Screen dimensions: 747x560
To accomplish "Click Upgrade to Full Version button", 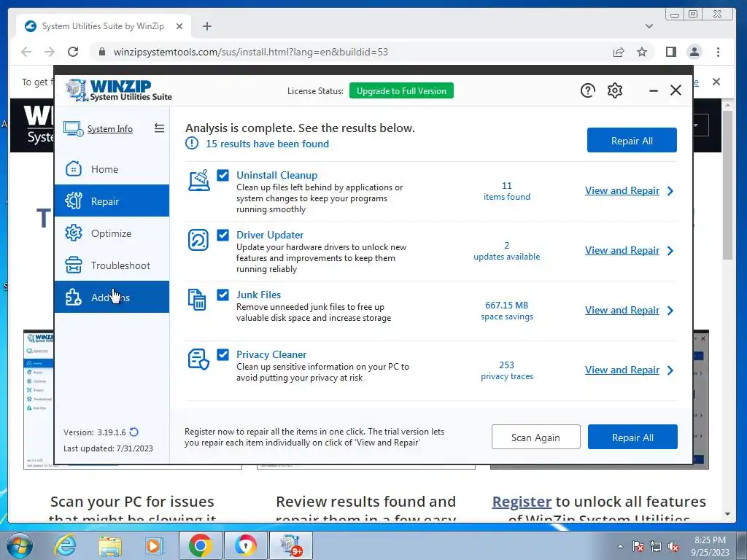I will point(401,90).
